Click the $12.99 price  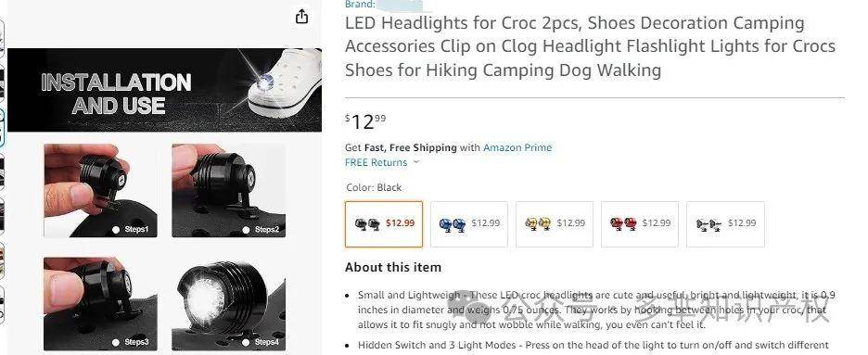(365, 121)
